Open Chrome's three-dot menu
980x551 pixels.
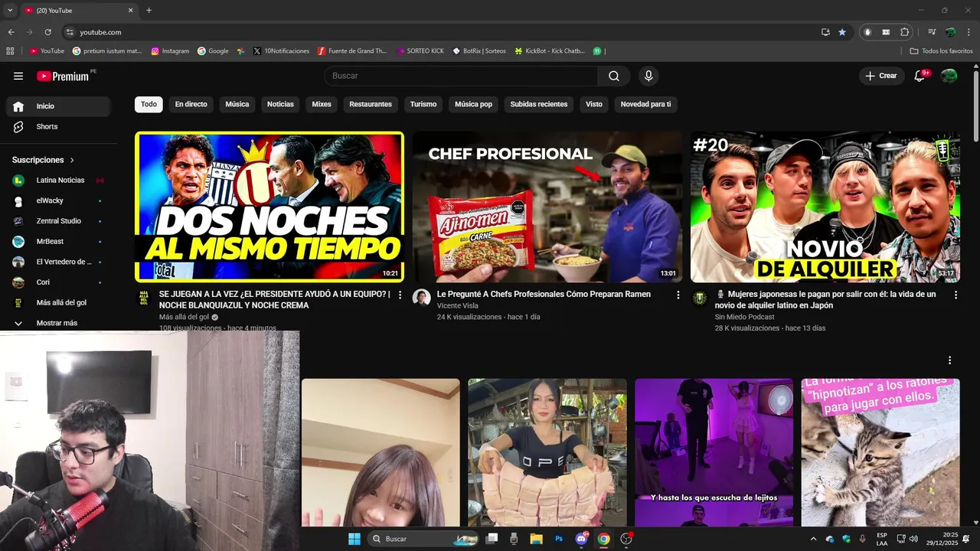[969, 32]
